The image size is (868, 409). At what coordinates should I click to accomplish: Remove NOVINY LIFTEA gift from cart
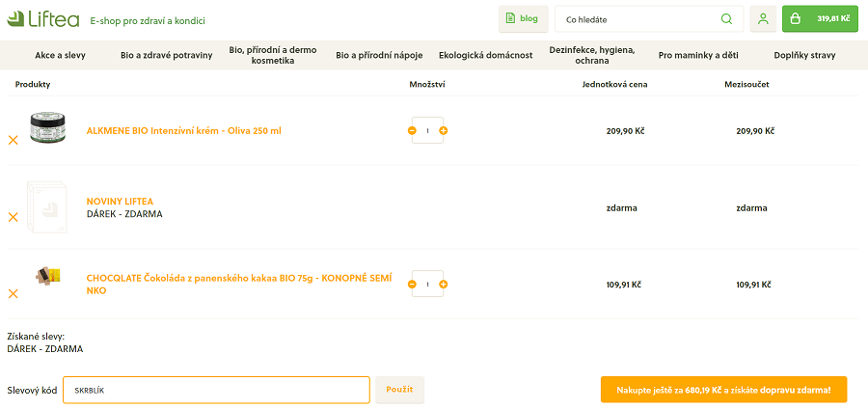[x=14, y=217]
